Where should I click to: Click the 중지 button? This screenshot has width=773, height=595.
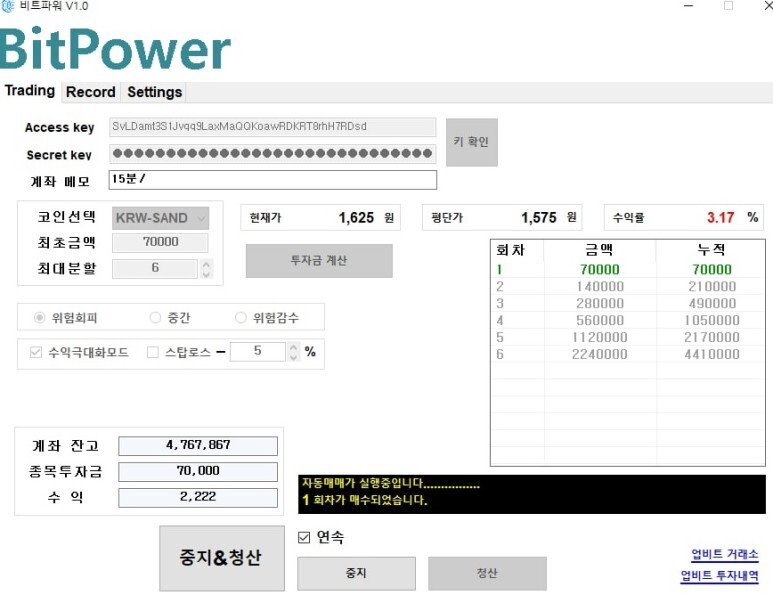pyautogui.click(x=356, y=573)
